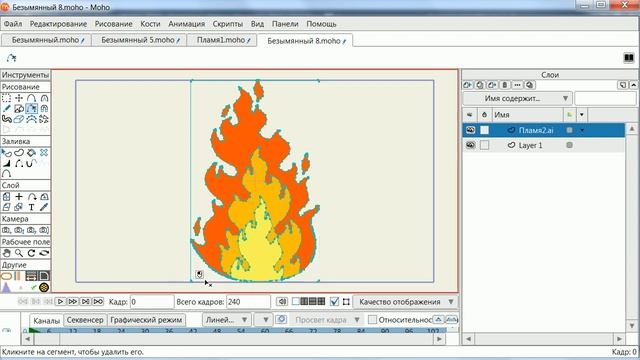Click the Play animation button
Image resolution: width=640 pixels, height=360 pixels.
pyautogui.click(x=60, y=302)
